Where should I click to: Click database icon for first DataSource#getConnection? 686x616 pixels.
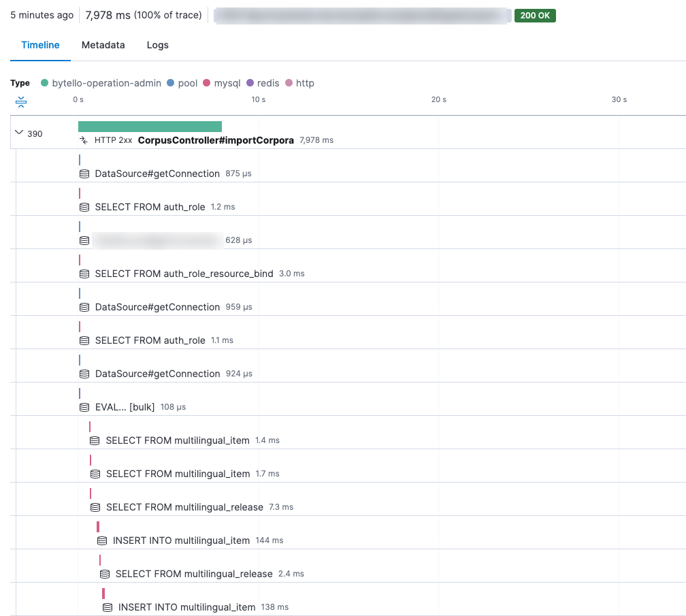[84, 174]
